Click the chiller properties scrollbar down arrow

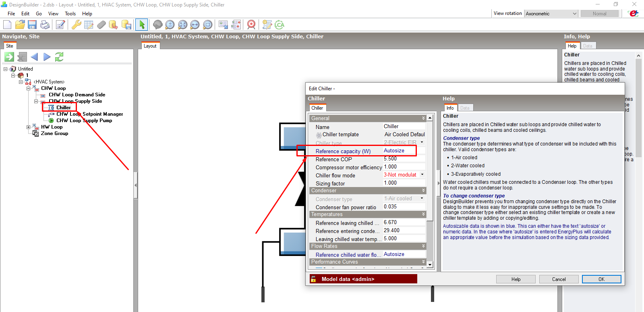(430, 265)
